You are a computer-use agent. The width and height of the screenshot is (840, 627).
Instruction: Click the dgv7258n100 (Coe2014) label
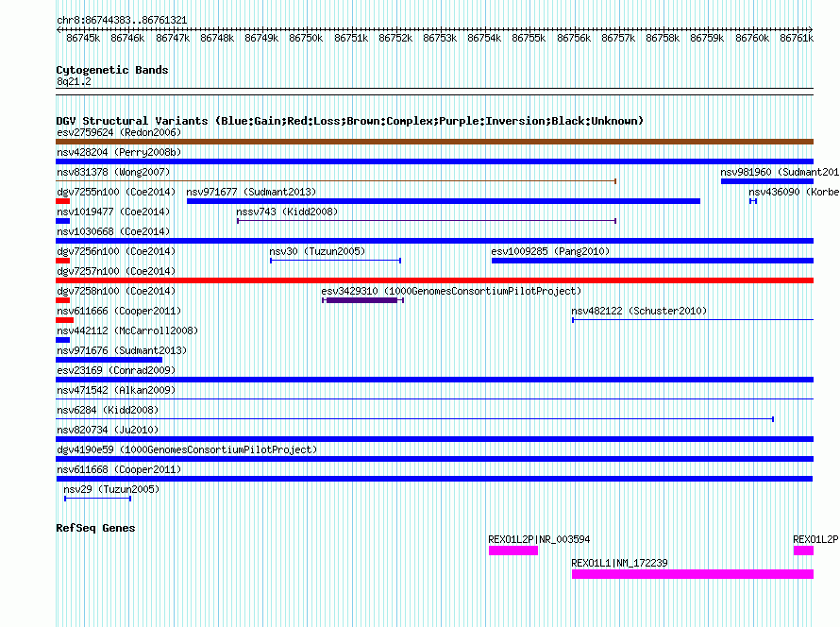coord(116,291)
